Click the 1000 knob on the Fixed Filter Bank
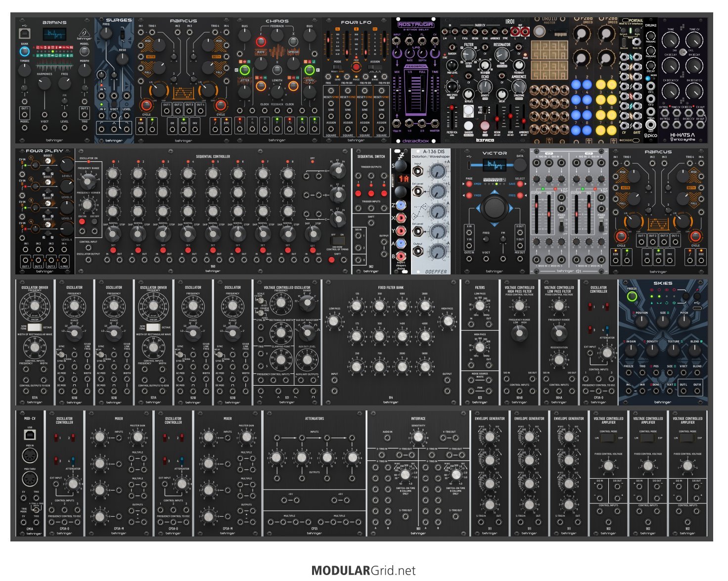This screenshot has height=581, width=728. click(x=402, y=307)
